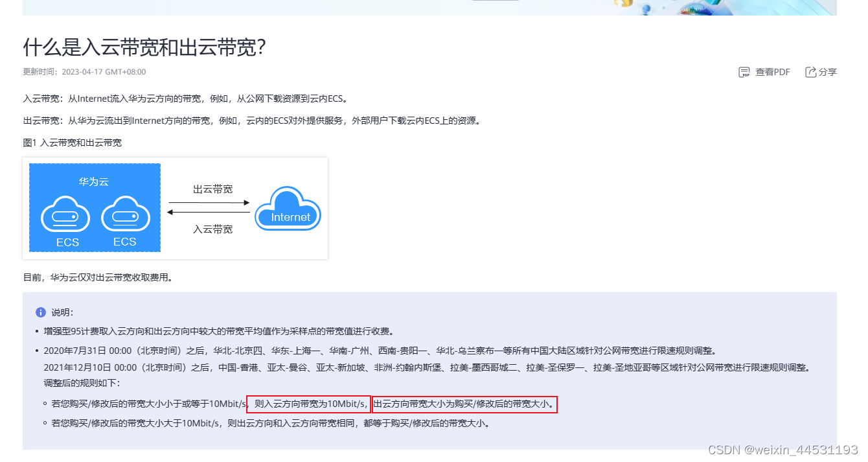Click the line starting 2021年12月10日 00:00
This screenshot has height=462, width=868.
pos(428,367)
